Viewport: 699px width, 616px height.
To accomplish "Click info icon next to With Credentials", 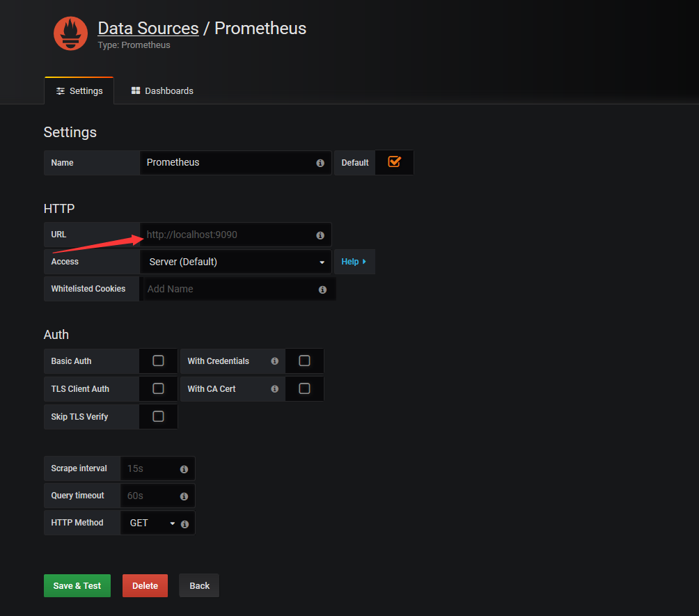I will 274,361.
